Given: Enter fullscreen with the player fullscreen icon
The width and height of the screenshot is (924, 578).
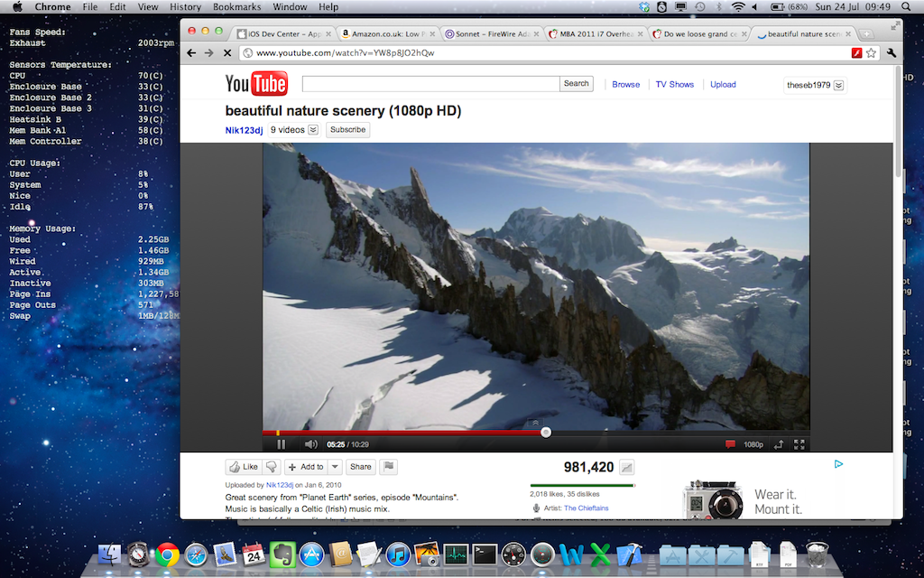Looking at the screenshot, I should coord(799,444).
